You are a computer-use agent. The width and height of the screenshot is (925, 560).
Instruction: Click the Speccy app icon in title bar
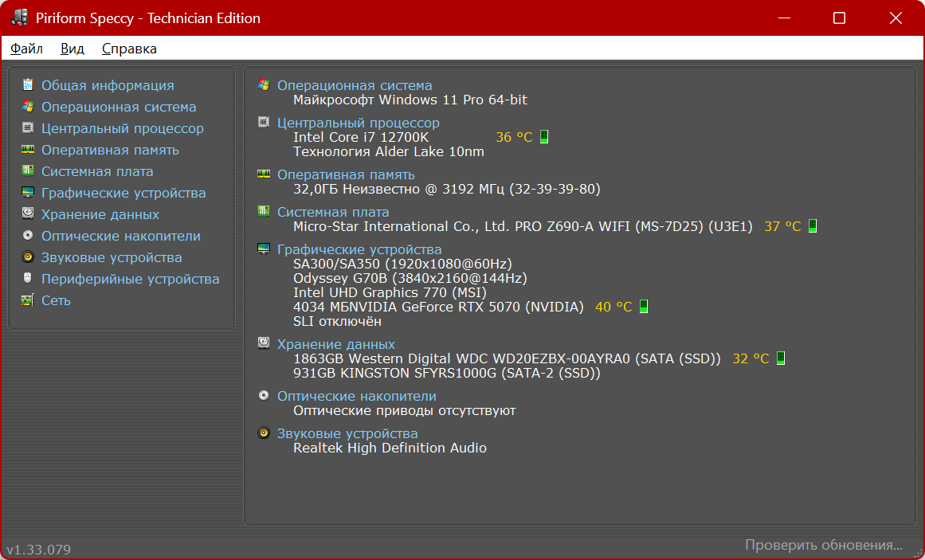click(19, 18)
